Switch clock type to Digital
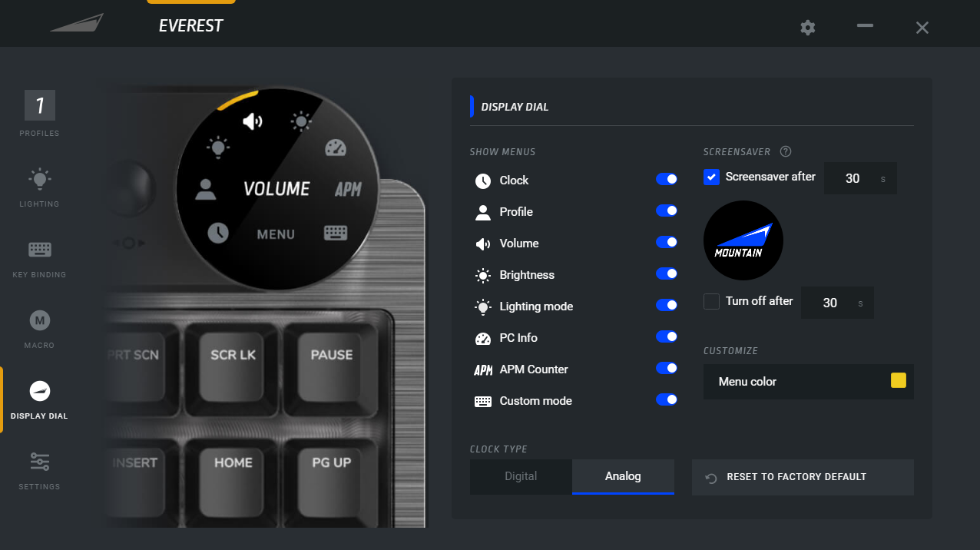Image resolution: width=980 pixels, height=550 pixels. click(521, 476)
